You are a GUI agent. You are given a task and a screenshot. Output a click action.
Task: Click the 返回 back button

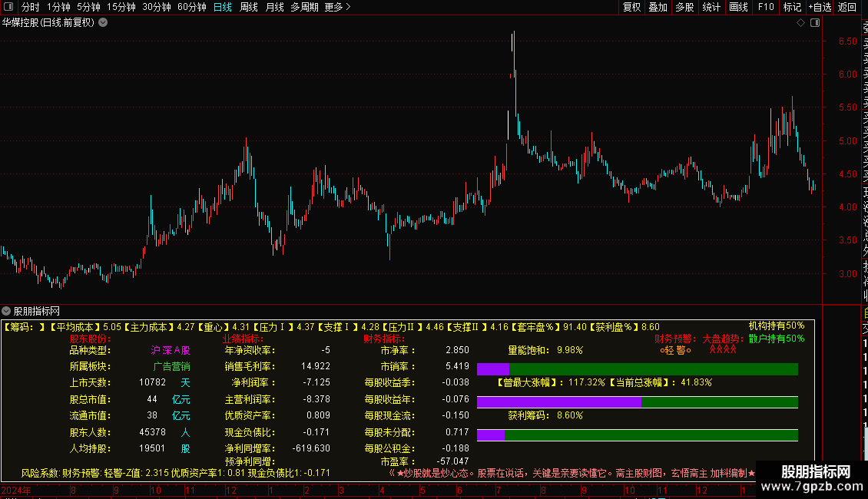(x=847, y=7)
